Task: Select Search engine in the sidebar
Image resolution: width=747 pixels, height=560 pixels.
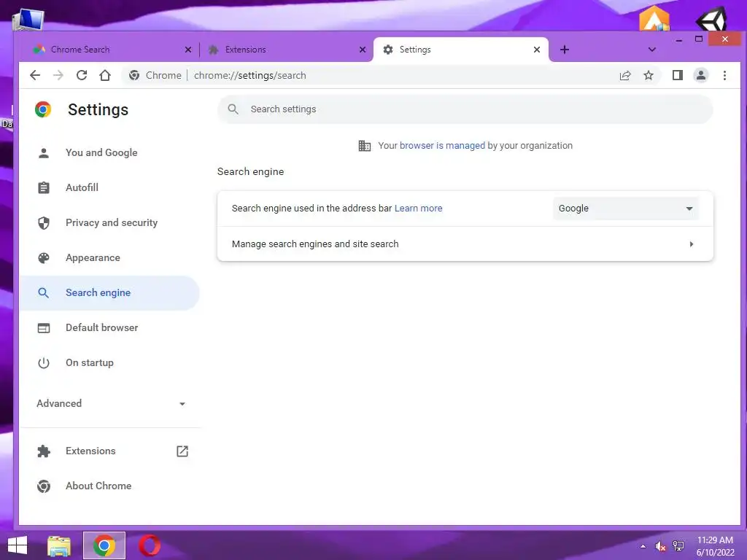Action: [x=109, y=293]
